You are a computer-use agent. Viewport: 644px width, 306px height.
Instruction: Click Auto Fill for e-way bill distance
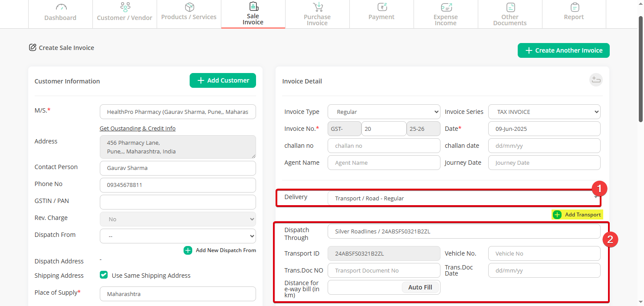tap(420, 287)
